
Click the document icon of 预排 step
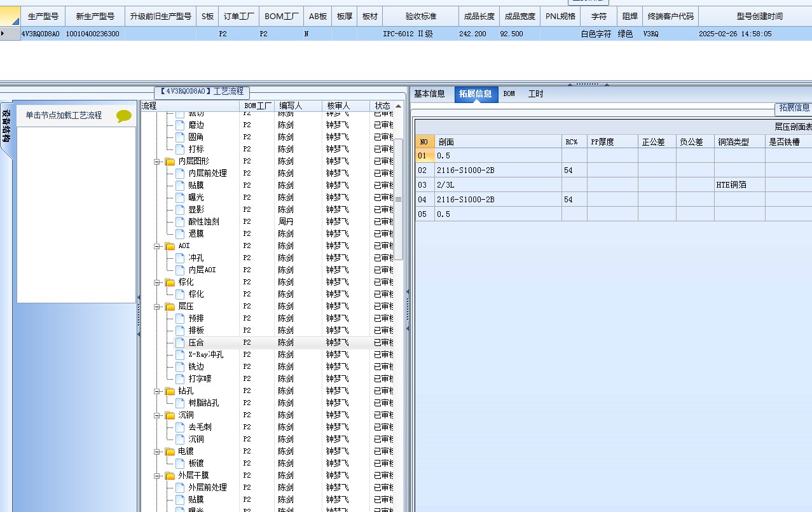pyautogui.click(x=180, y=318)
